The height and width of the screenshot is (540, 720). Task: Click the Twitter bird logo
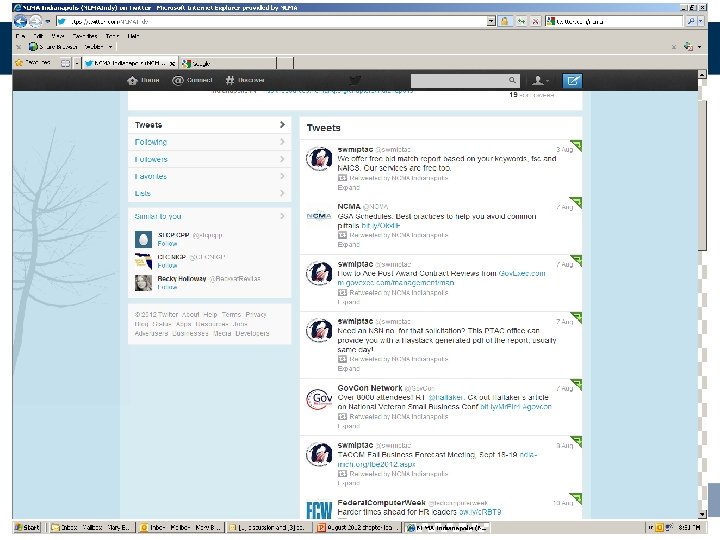pos(354,81)
